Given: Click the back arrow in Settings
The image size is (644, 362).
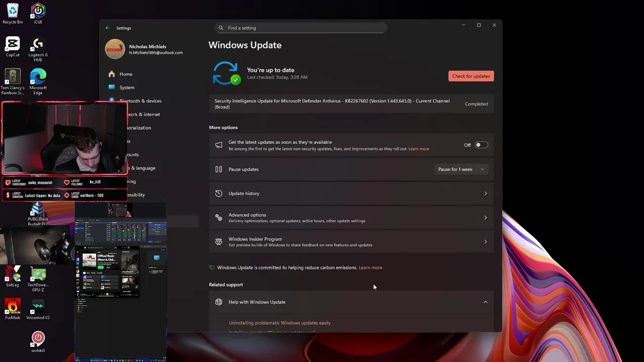Looking at the screenshot, I should (x=107, y=28).
